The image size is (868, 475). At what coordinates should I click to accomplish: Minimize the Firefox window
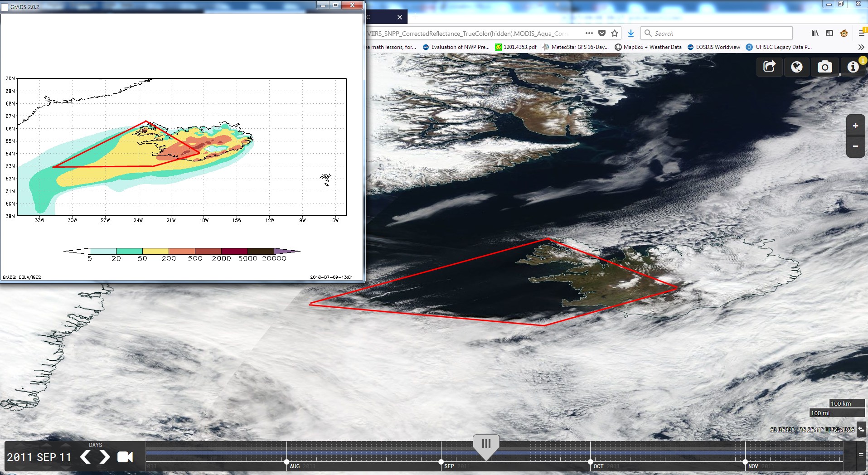point(829,4)
